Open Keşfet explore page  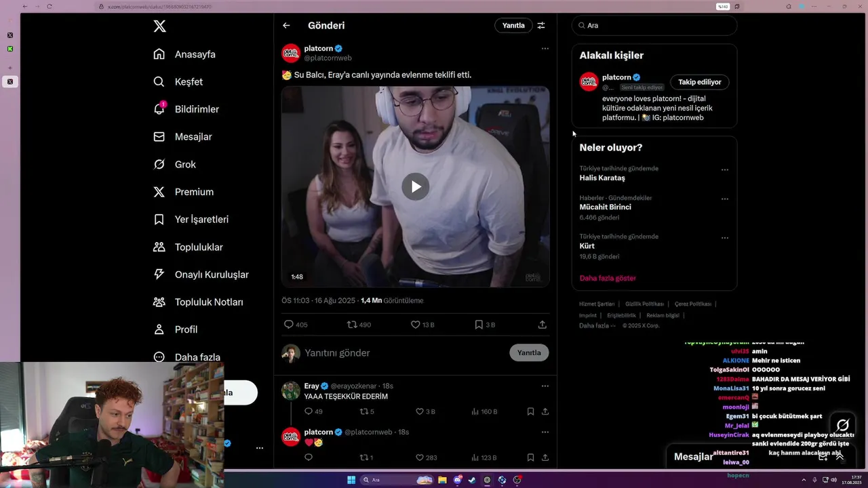tap(178, 81)
